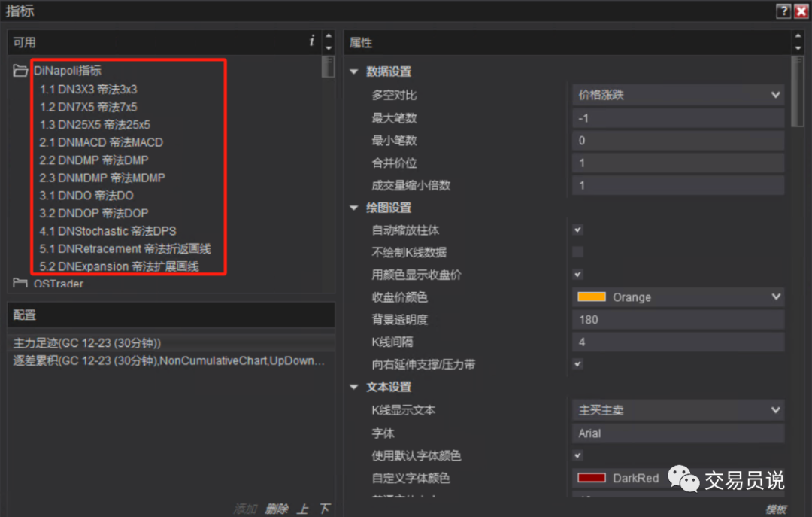Toggle the 自动缩放柱体 checkbox
The image size is (812, 517).
click(x=577, y=230)
